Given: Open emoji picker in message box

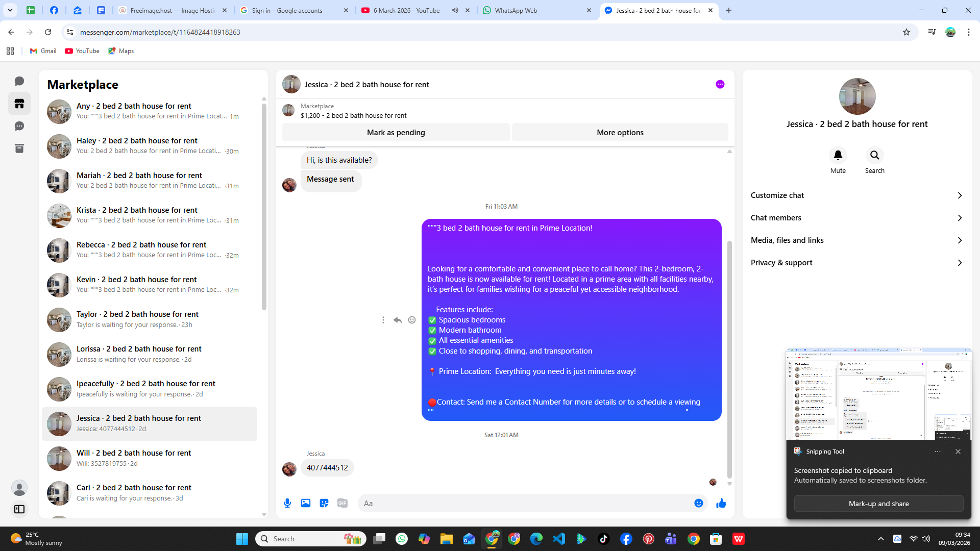Looking at the screenshot, I should click(x=698, y=503).
